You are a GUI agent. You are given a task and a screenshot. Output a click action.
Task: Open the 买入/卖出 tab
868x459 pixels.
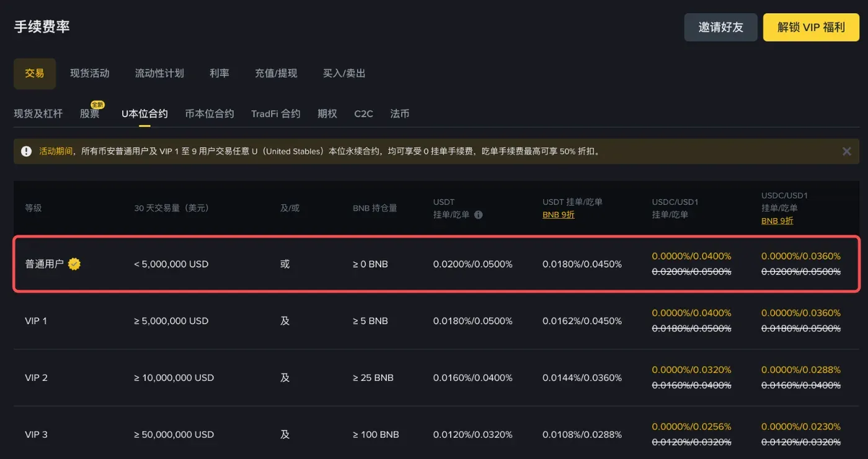(344, 74)
